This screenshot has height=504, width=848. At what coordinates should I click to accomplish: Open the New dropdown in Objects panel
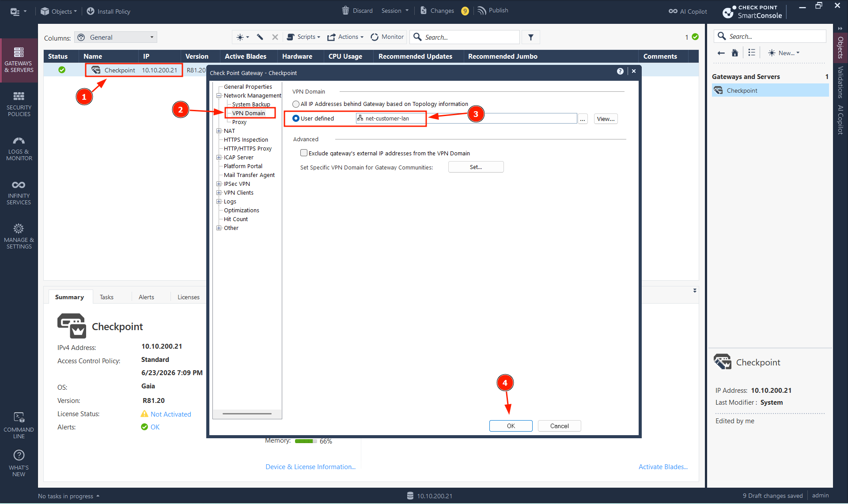784,53
